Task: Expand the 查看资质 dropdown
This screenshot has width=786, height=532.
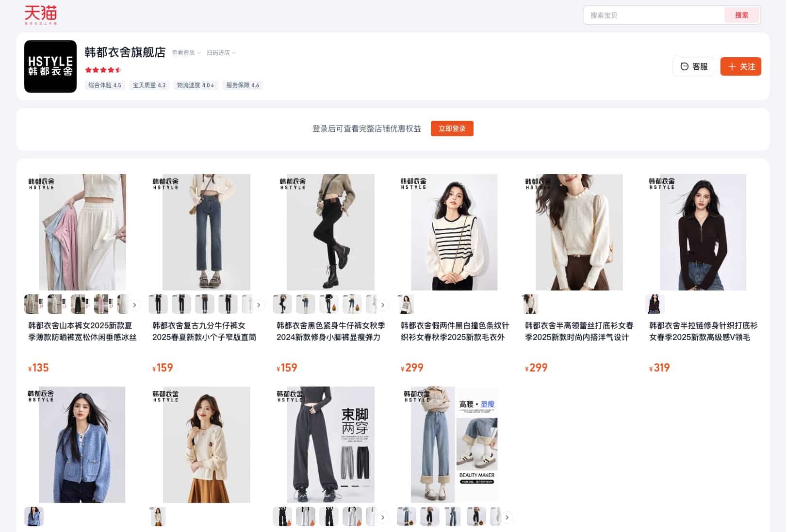Action: point(186,53)
